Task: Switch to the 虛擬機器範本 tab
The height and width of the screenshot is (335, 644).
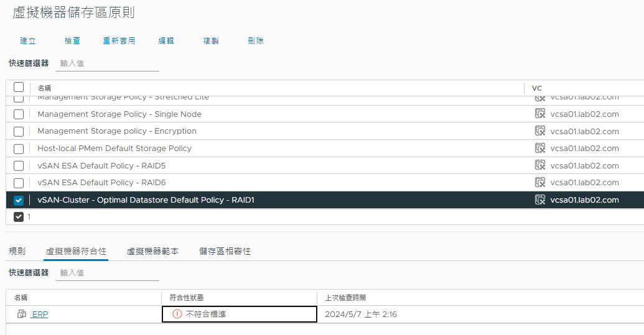Action: tap(153, 251)
